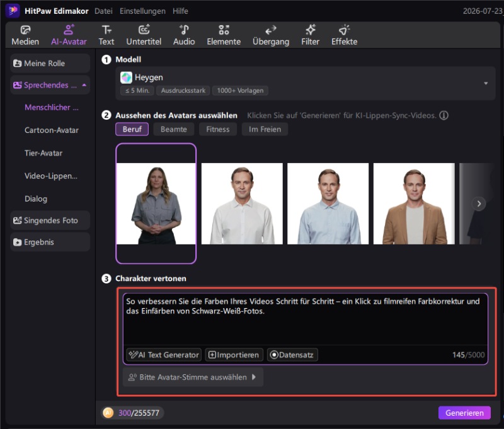The image size is (504, 429).
Task: Open the Text tool
Action: pyautogui.click(x=106, y=35)
